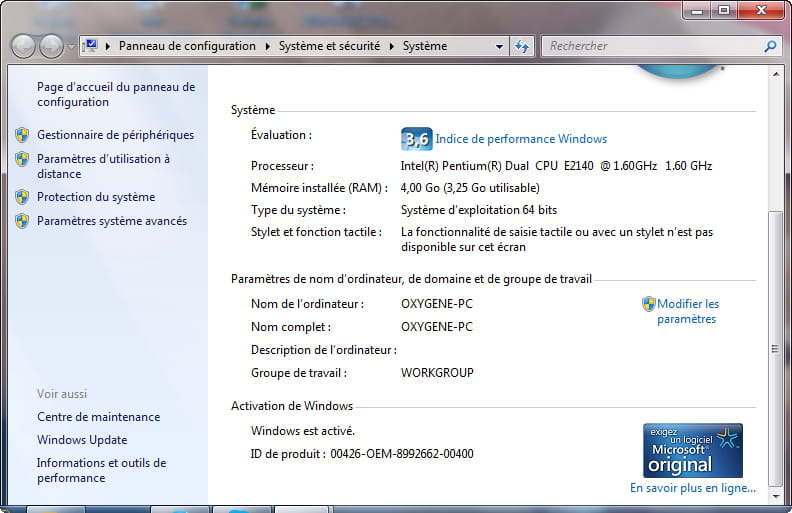Click the Microsoft original logiciel badge
Screen dimensions: 792x513
pyautogui.click(x=692, y=450)
